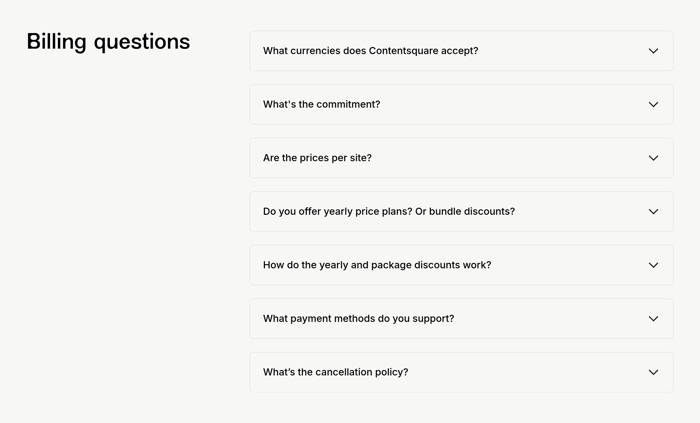Click the arrow icon for prices per site
Image resolution: width=700 pixels, height=423 pixels.
(x=653, y=158)
